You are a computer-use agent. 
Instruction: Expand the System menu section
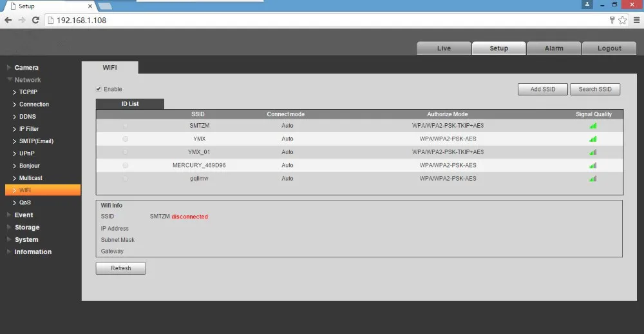click(x=26, y=239)
